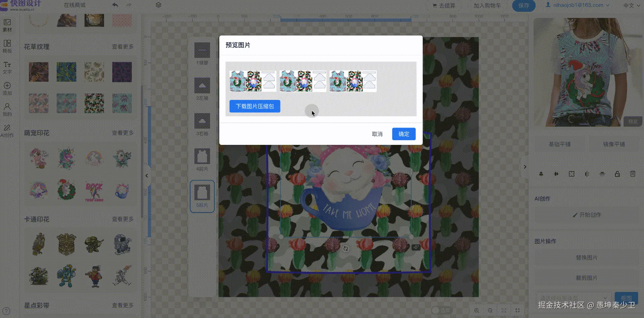644x318 pixels.
Task: Zoom in using the magnifier plus icon
Action: 476,310
